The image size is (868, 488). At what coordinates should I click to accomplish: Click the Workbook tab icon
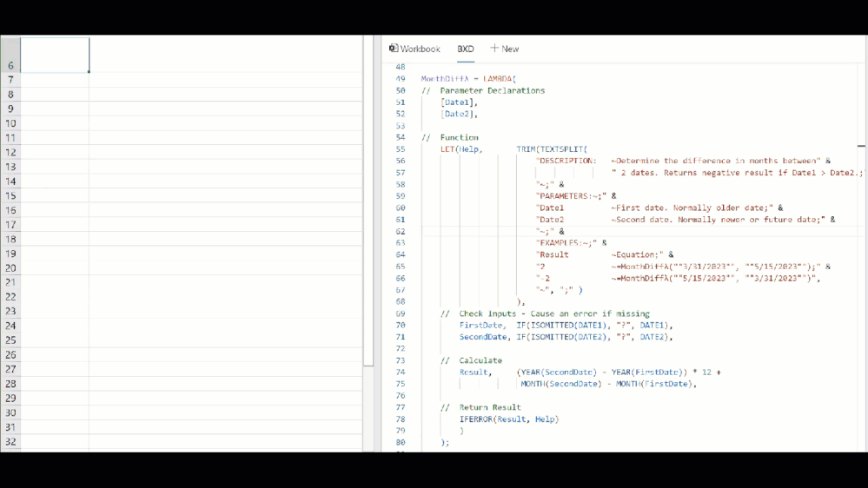394,48
